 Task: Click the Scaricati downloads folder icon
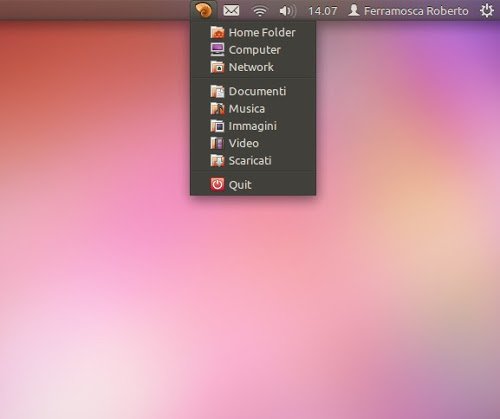(x=217, y=161)
